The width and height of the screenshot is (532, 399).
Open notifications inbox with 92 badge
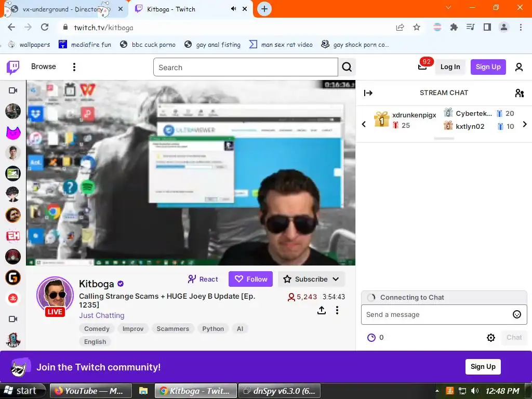[x=422, y=66]
